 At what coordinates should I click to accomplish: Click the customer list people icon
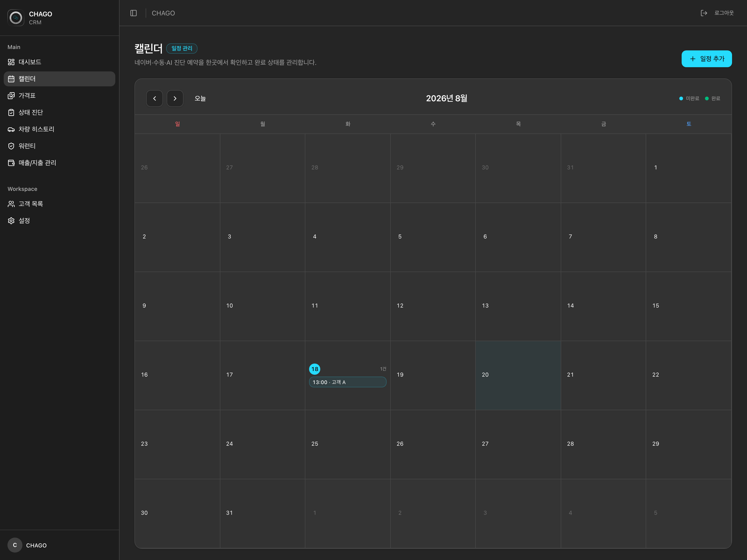tap(11, 204)
